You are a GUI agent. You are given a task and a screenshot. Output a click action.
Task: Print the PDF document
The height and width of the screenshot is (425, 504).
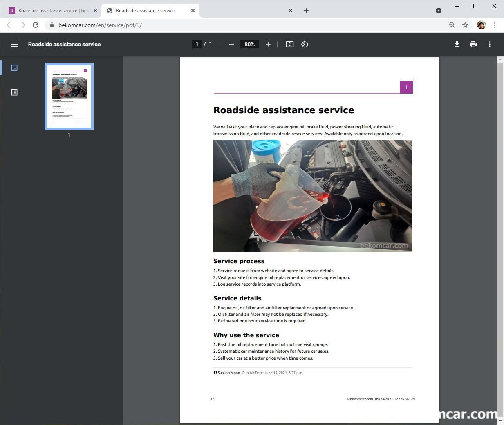[473, 44]
